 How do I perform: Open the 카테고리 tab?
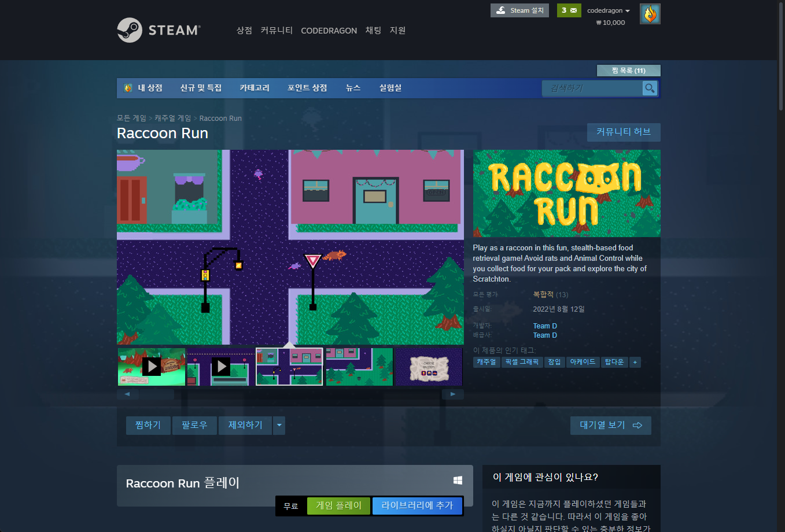pyautogui.click(x=255, y=88)
